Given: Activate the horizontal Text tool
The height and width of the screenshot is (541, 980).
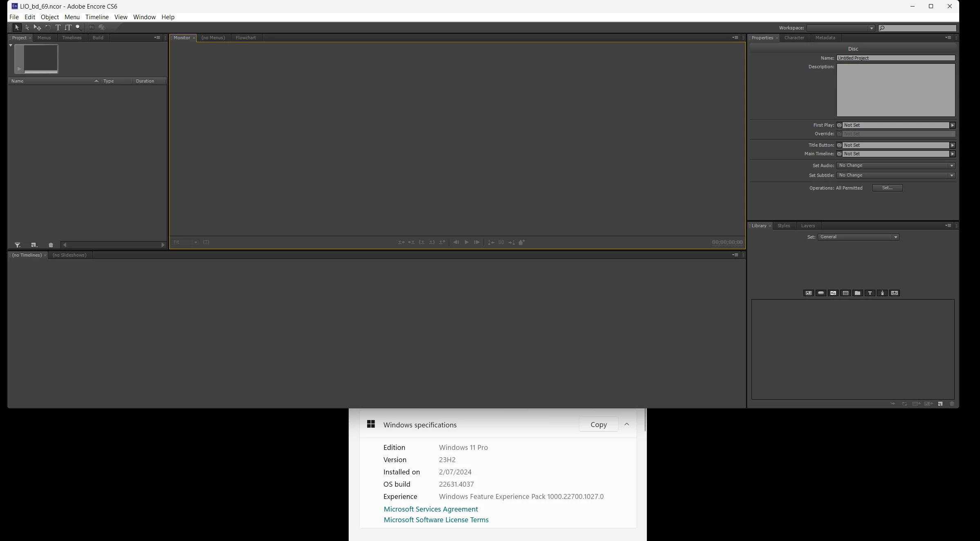Looking at the screenshot, I should [58, 27].
